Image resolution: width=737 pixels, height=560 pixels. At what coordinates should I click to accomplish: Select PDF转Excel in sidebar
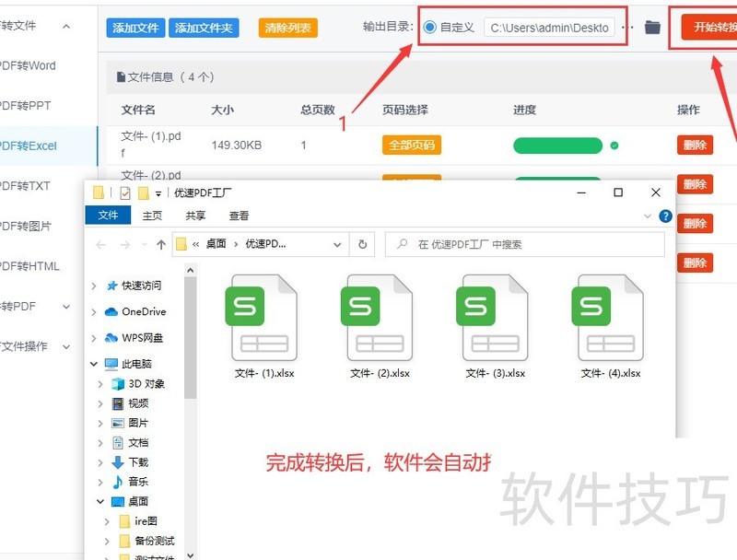[x=29, y=146]
